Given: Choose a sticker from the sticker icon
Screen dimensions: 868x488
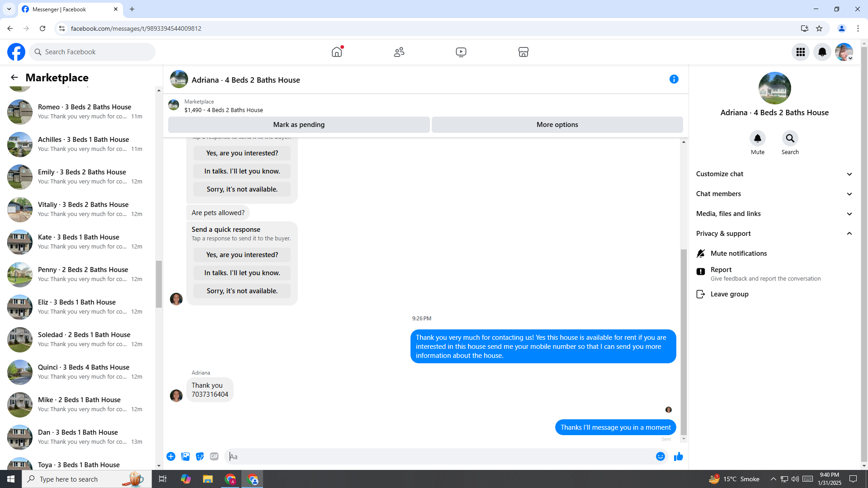Looking at the screenshot, I should click(200, 456).
